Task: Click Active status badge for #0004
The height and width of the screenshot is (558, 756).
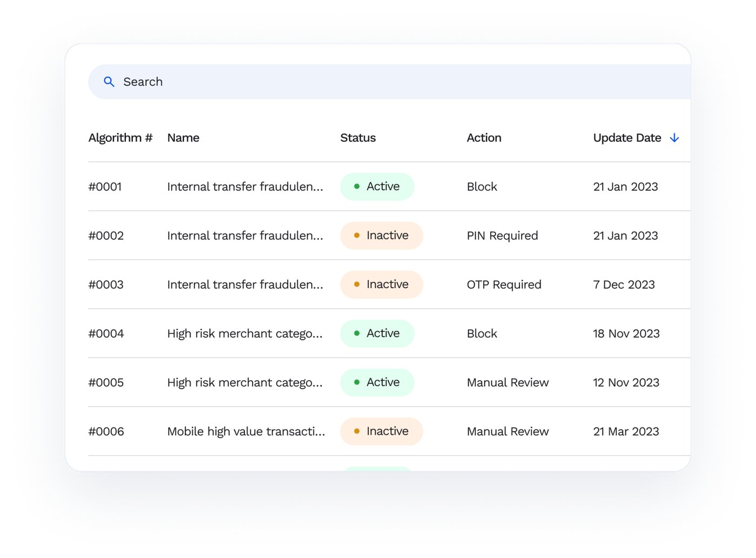Action: pyautogui.click(x=377, y=334)
